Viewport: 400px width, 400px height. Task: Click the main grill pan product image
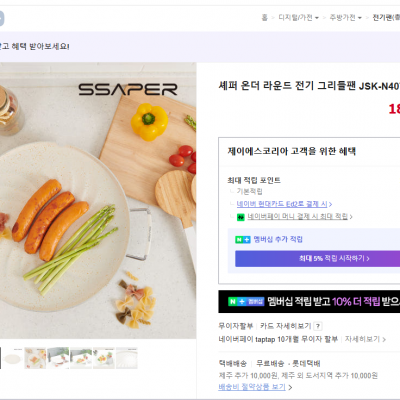point(98,201)
